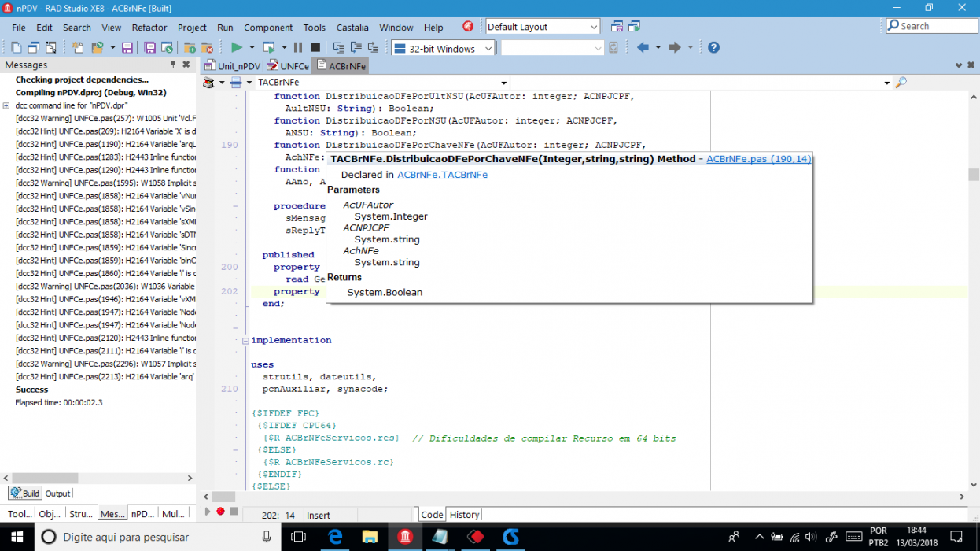The image size is (980, 551).
Task: Click the Save All toolbar icon
Action: (x=149, y=48)
